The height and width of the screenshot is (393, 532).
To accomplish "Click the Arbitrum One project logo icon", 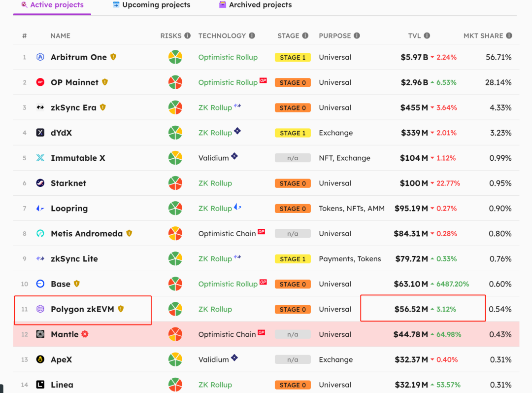I will click(x=40, y=57).
